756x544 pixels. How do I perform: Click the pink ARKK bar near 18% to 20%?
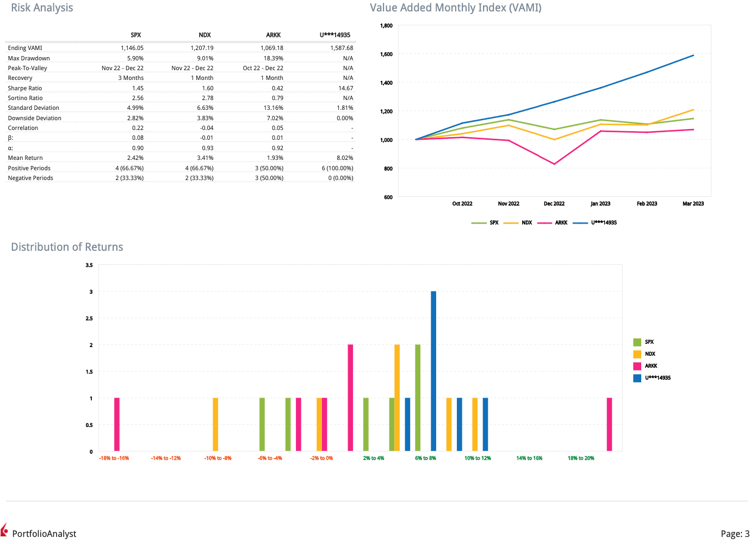610,424
